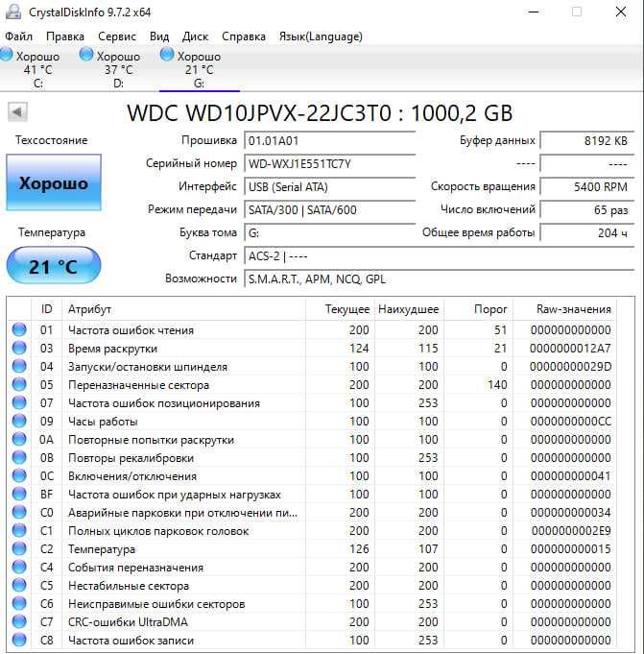The image size is (644, 654).
Task: Click status orb of attribute 05 row
Action: [19, 384]
